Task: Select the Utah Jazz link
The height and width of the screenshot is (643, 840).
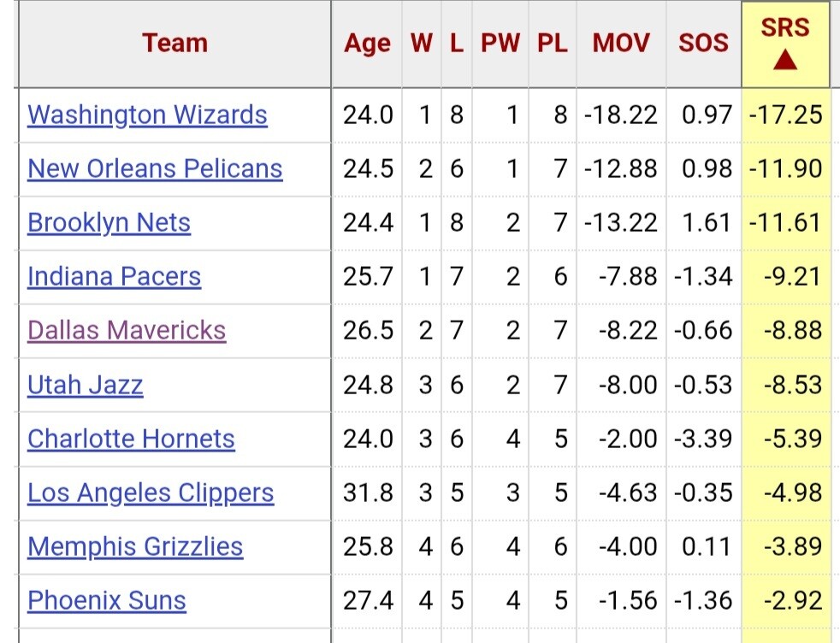Action: pos(86,385)
